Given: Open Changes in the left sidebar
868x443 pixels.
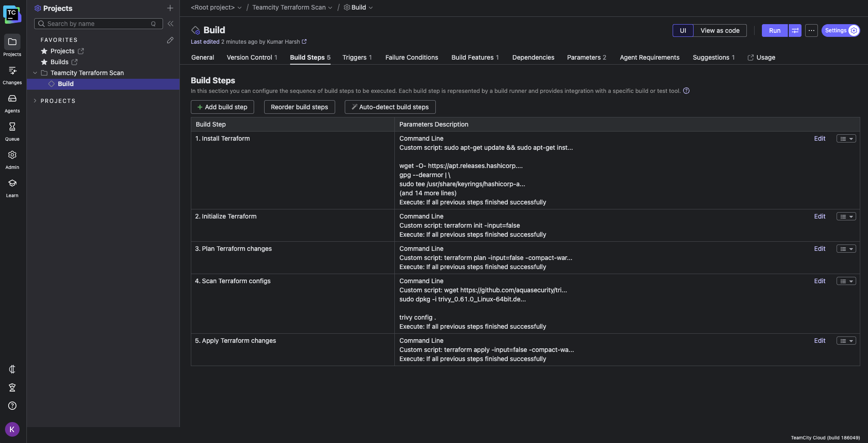Looking at the screenshot, I should tap(12, 75).
